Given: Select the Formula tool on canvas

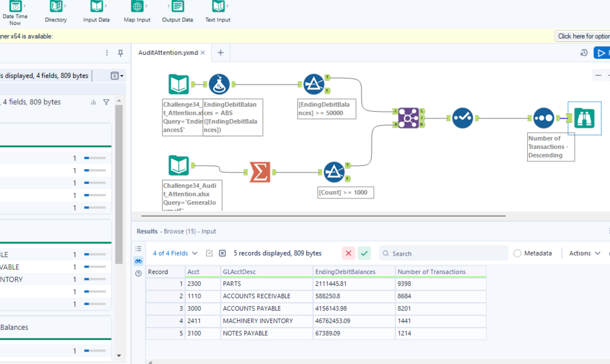Looking at the screenshot, I should pos(219,84).
